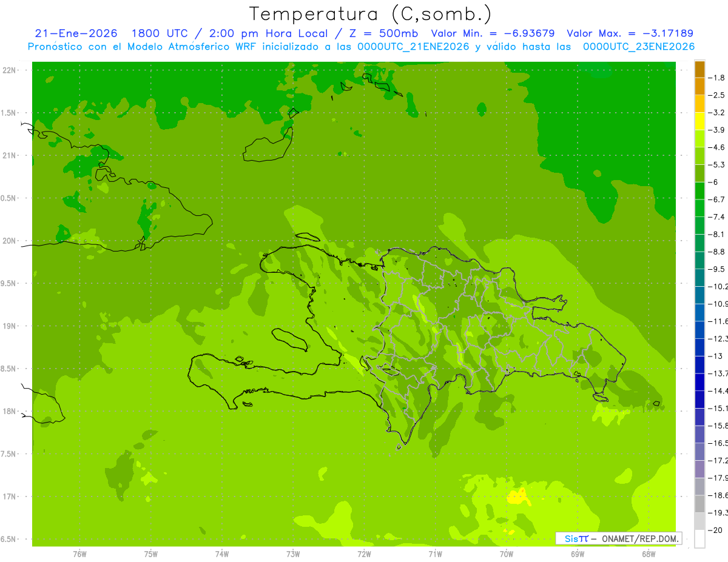
Task: Click the dark orange swatch above -1.8
Action: coord(699,69)
